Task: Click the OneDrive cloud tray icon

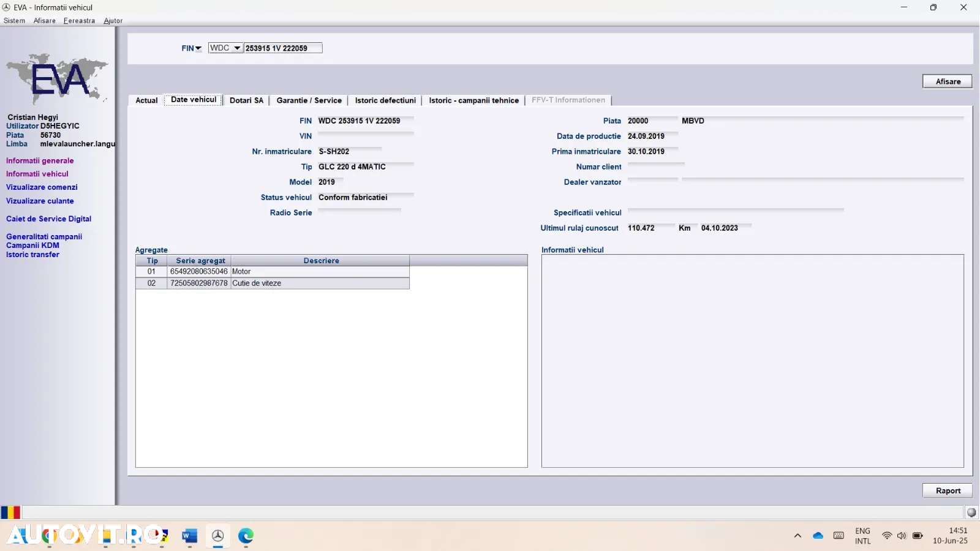Action: [818, 536]
